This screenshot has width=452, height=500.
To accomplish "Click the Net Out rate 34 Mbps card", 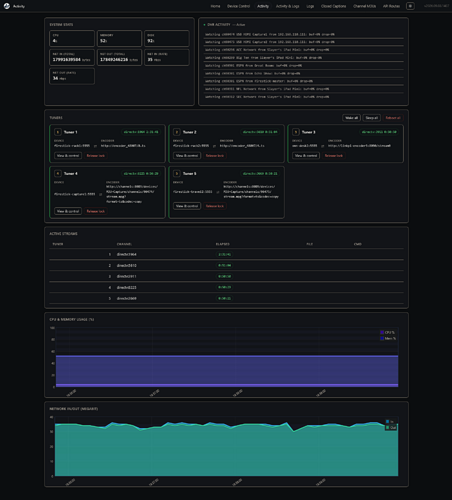I will click(x=72, y=76).
